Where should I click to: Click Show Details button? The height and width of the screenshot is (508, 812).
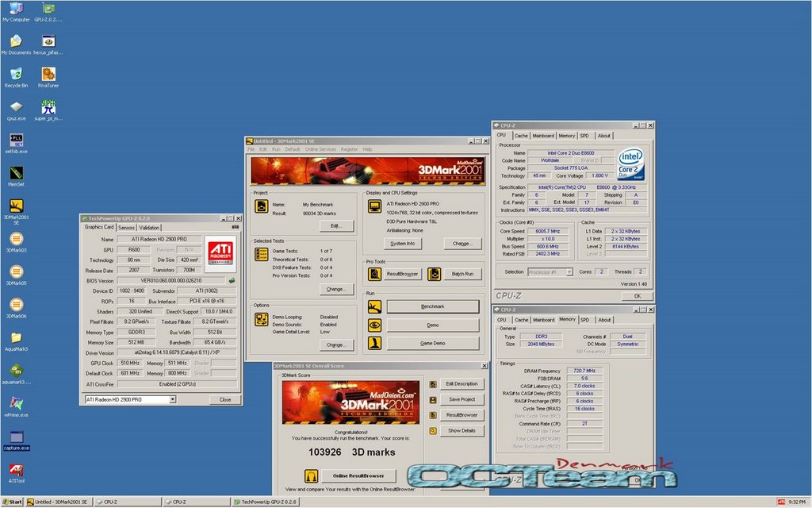pos(462,431)
